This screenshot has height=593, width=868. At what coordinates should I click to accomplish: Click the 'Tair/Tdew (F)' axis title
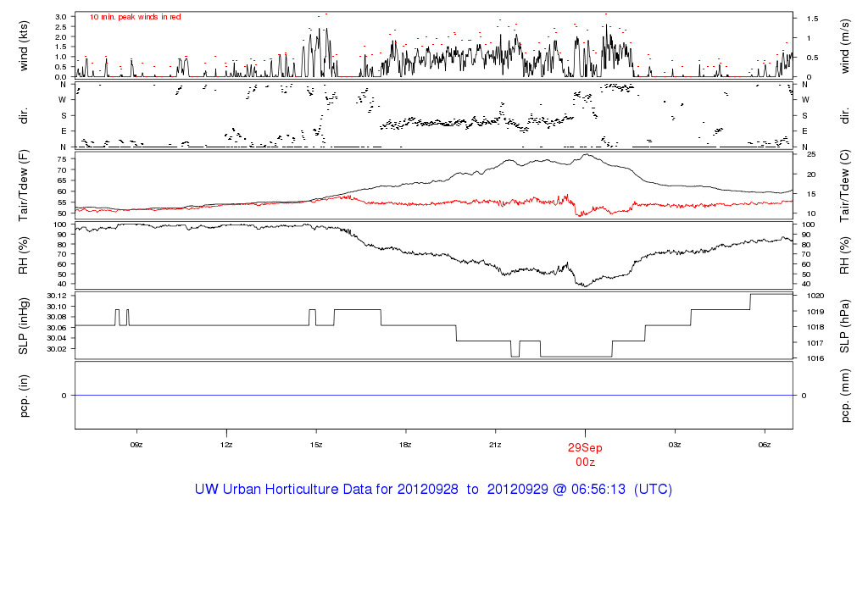23,186
